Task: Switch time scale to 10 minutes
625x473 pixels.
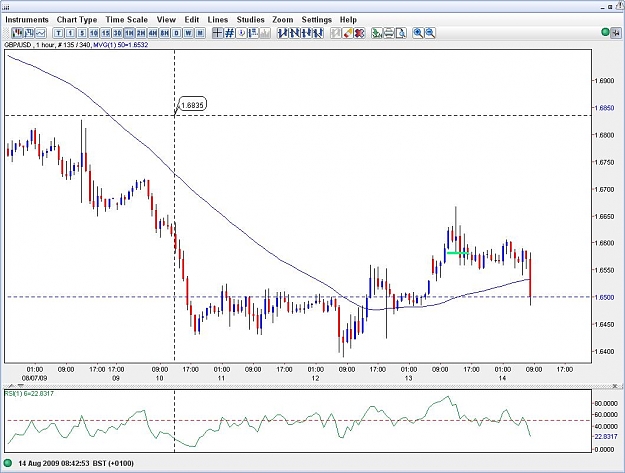Action: (94, 33)
